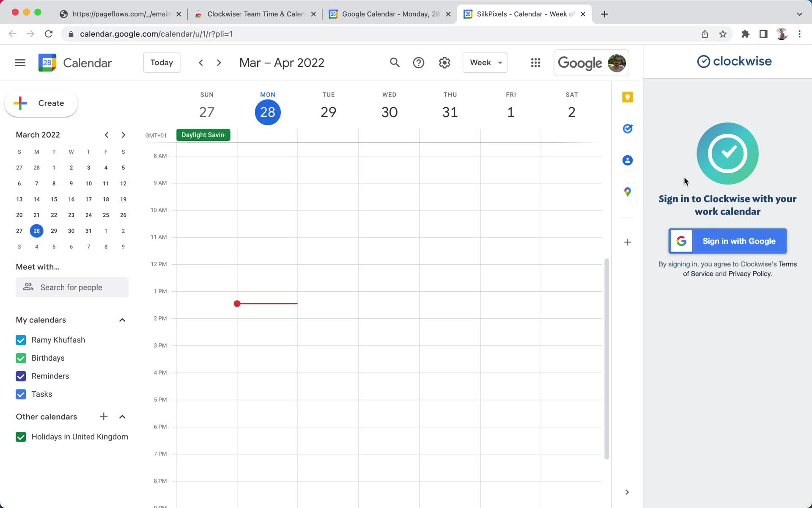This screenshot has width=812, height=508.
Task: Show previous month in mini calendar
Action: point(107,135)
